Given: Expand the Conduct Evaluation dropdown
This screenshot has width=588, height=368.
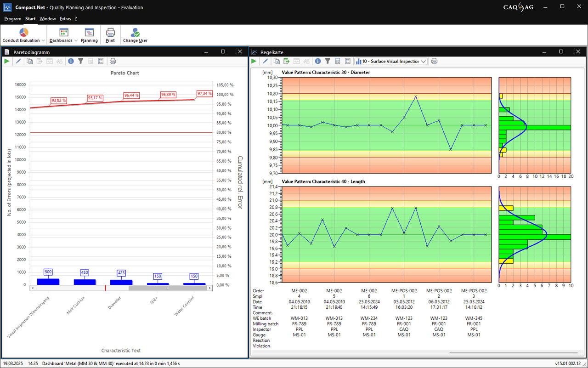Looking at the screenshot, I should [43, 40].
